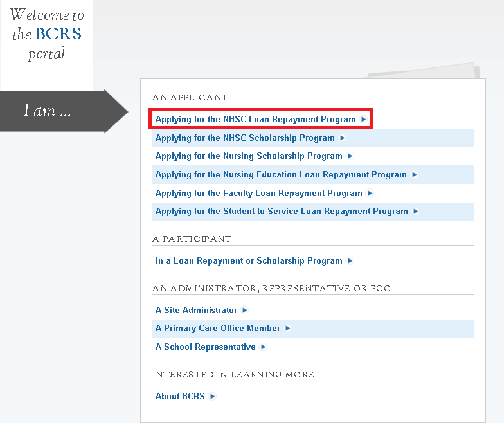Open In a Loan Repayment or Scholarship Program link
This screenshot has width=504, height=423.
click(249, 261)
